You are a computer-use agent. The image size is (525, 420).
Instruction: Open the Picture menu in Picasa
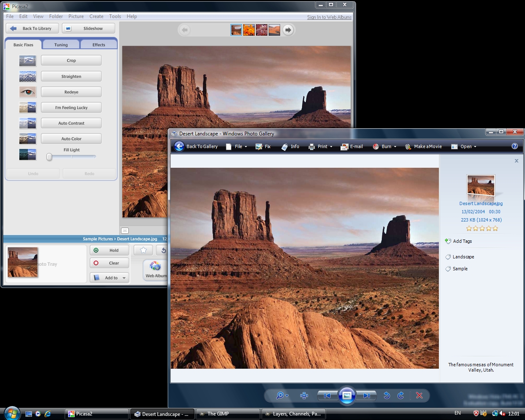click(76, 16)
